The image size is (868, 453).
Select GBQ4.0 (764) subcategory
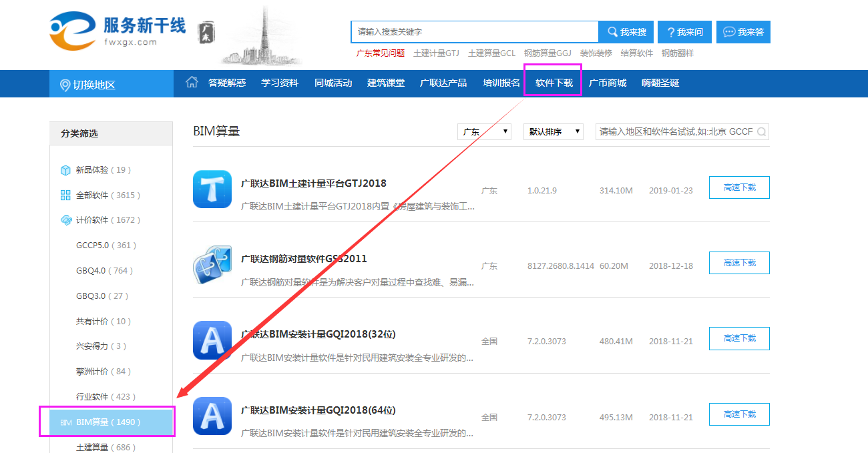click(105, 271)
